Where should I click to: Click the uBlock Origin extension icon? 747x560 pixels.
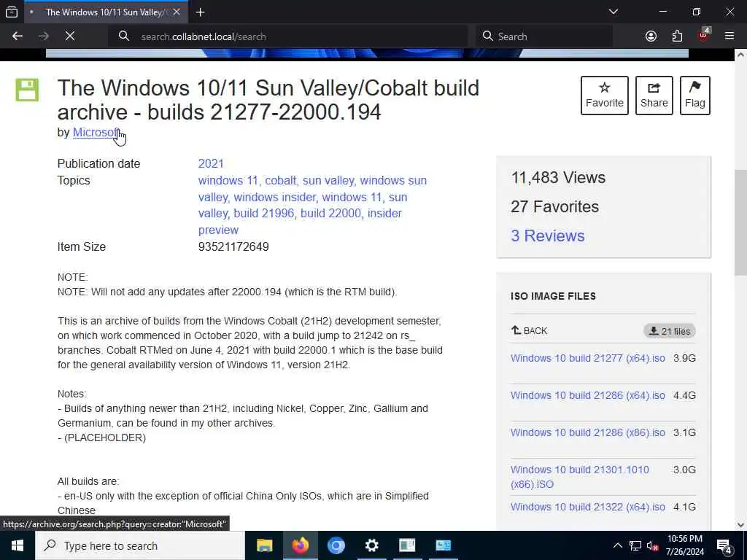coord(703,36)
